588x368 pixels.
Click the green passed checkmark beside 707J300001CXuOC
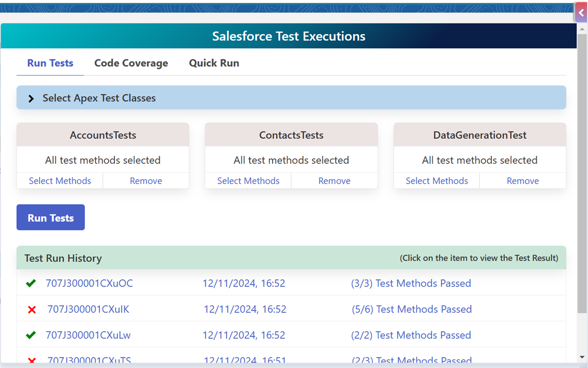30,283
